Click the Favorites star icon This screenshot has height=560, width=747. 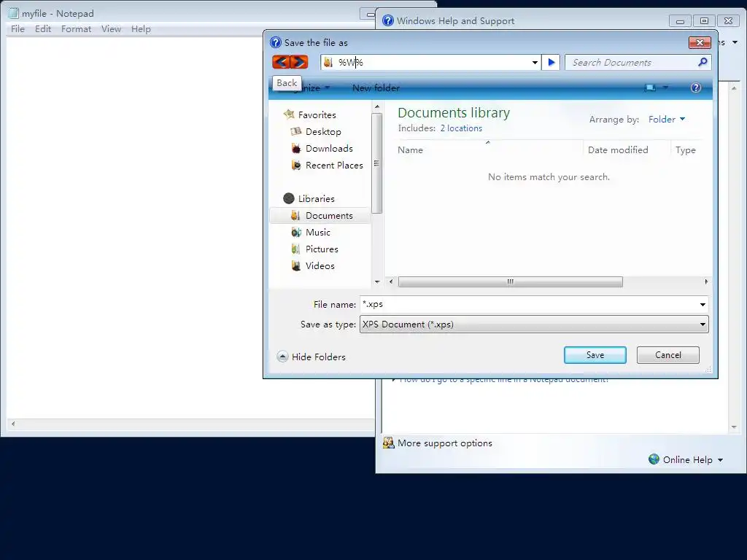click(x=289, y=114)
